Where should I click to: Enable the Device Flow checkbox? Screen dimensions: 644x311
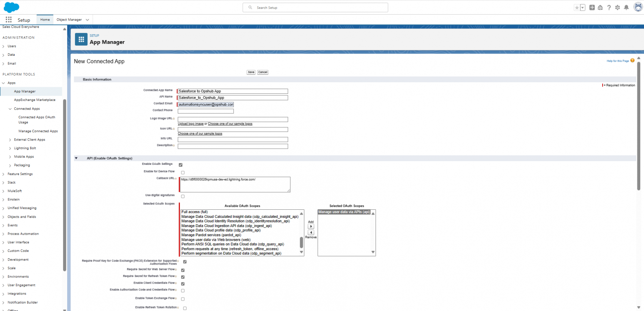183,173
